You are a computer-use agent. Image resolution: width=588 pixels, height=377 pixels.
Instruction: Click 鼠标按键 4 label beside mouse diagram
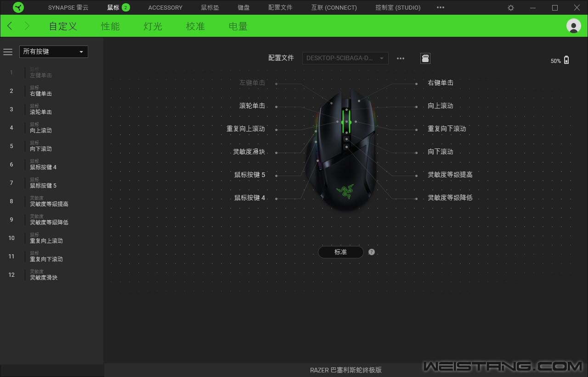pos(250,198)
